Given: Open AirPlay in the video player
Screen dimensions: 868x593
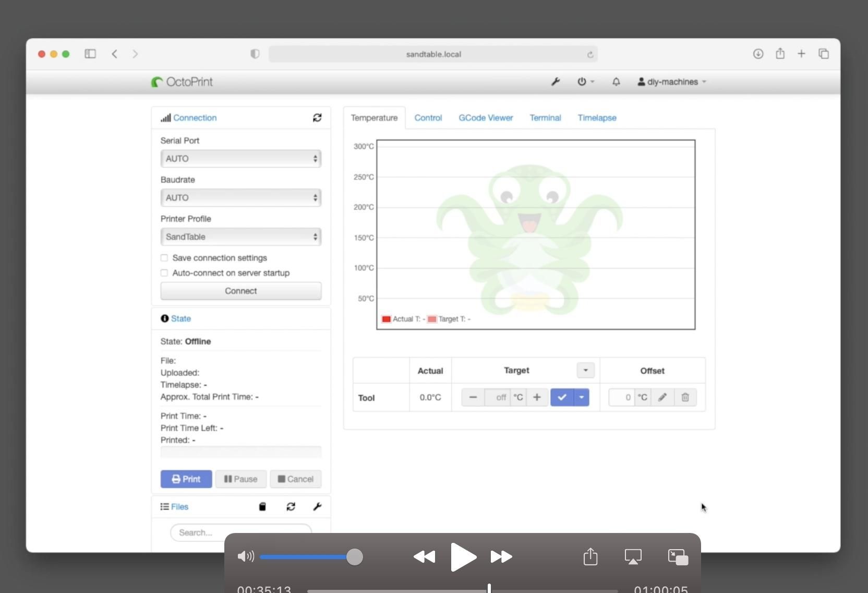Looking at the screenshot, I should click(x=633, y=557).
